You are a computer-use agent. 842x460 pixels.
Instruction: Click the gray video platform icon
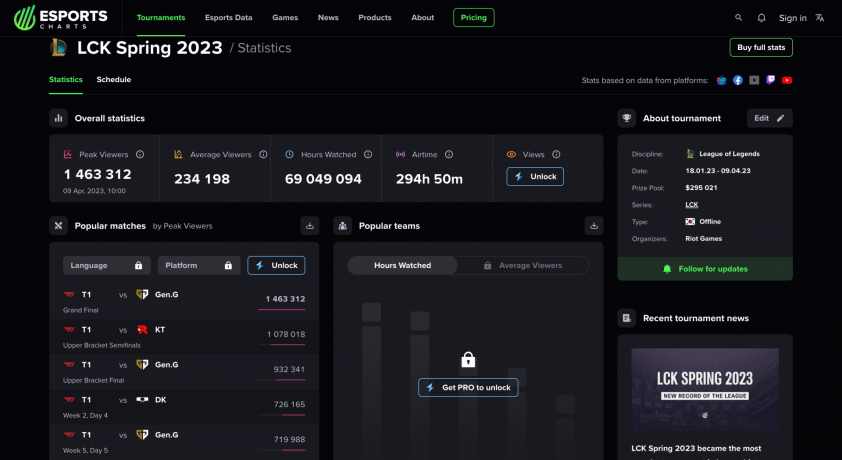pos(754,80)
